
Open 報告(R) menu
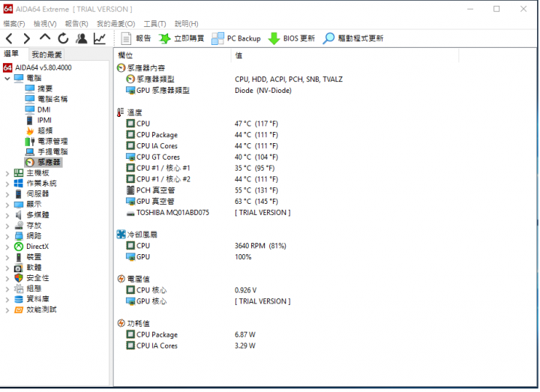76,24
